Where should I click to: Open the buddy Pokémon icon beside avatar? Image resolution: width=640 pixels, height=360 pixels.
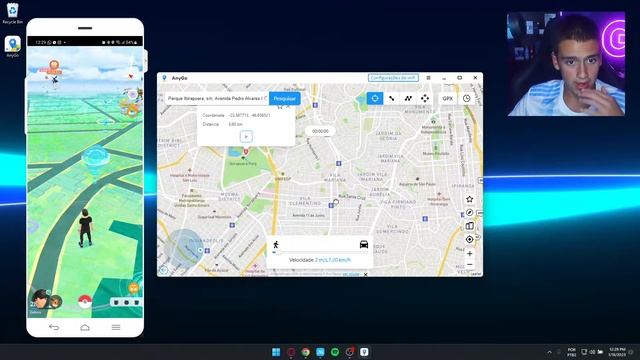tap(55, 302)
